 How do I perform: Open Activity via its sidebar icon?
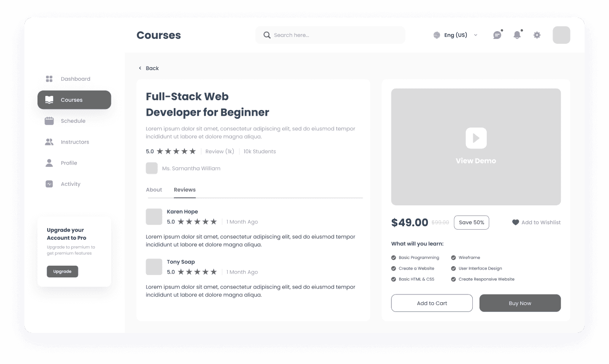coord(49,183)
